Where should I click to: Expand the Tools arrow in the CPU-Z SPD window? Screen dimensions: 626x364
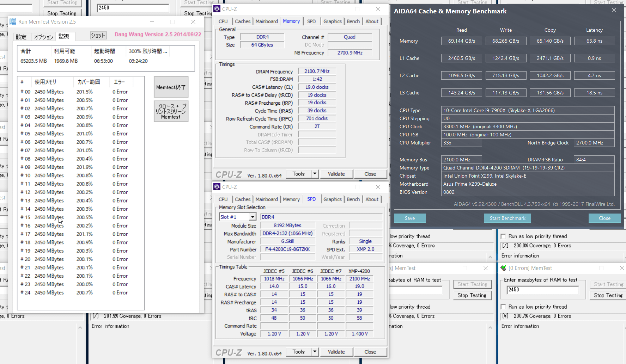point(315,352)
